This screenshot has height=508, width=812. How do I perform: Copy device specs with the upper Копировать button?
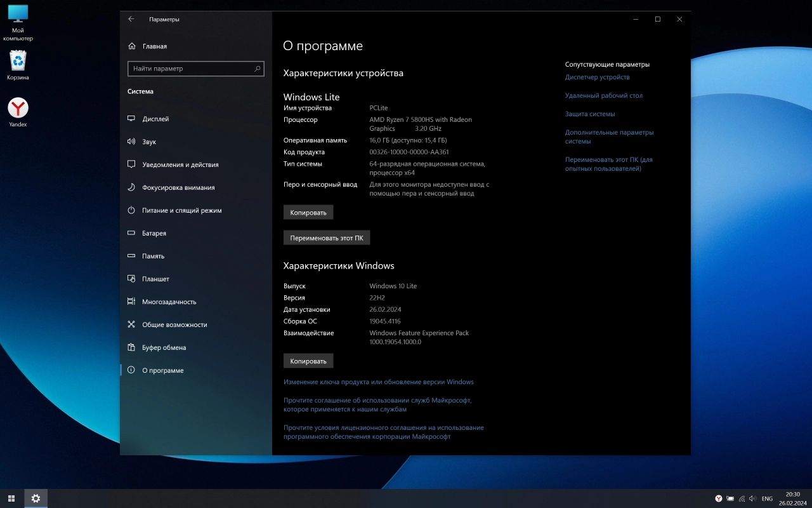coord(308,212)
